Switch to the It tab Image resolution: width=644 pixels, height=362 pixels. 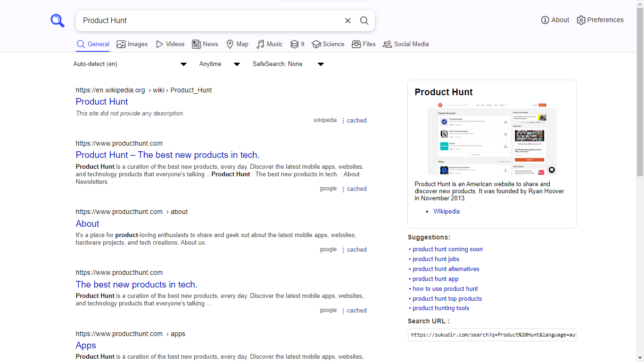click(297, 44)
